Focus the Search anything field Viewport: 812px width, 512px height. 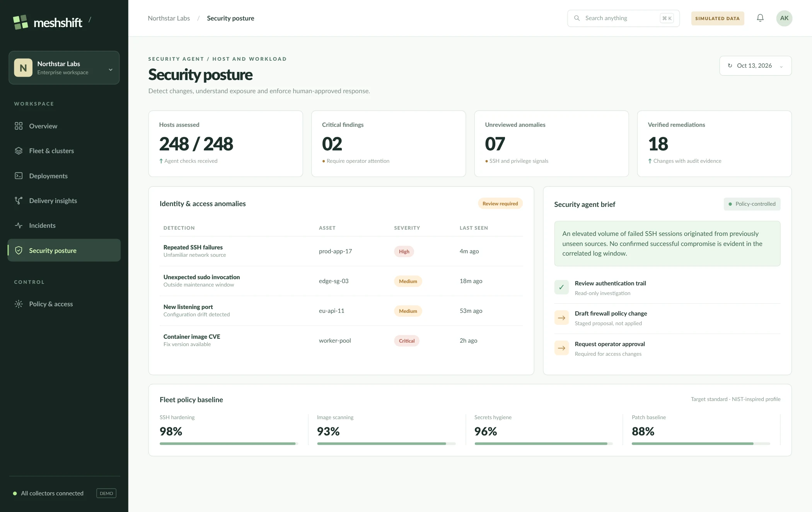click(x=623, y=18)
